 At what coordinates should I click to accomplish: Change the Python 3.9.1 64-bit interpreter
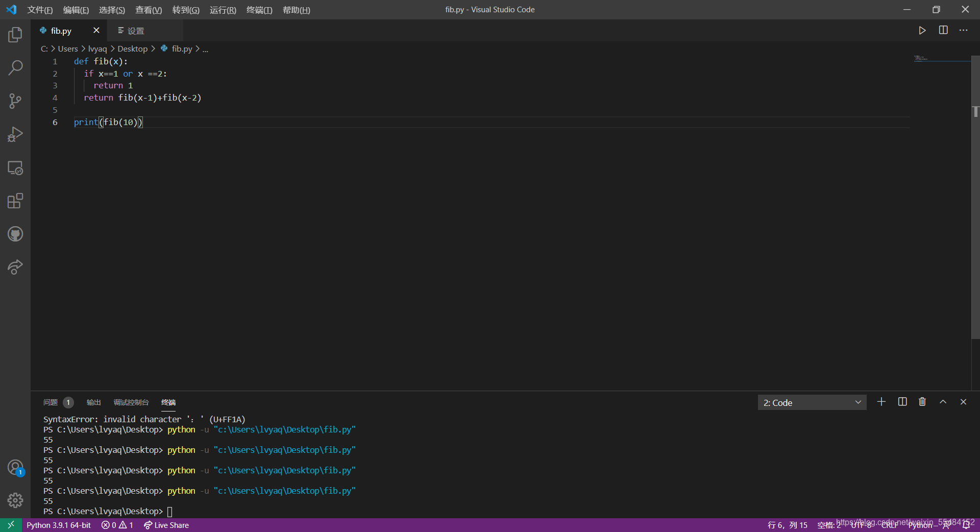tap(58, 525)
